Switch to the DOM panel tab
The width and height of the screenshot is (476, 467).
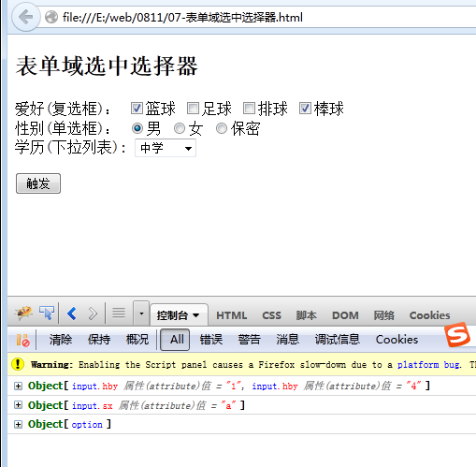(345, 315)
